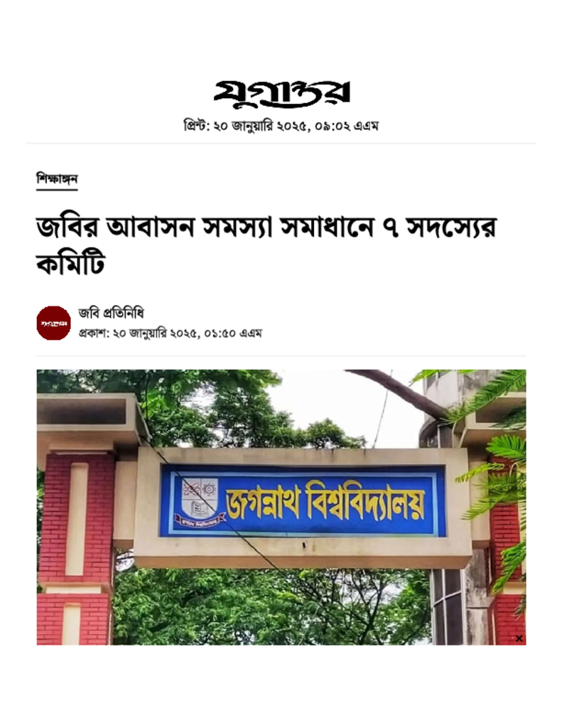Click the প্রকাশ publish timestamp
Viewport: 562px width, 728px height.
point(170,333)
